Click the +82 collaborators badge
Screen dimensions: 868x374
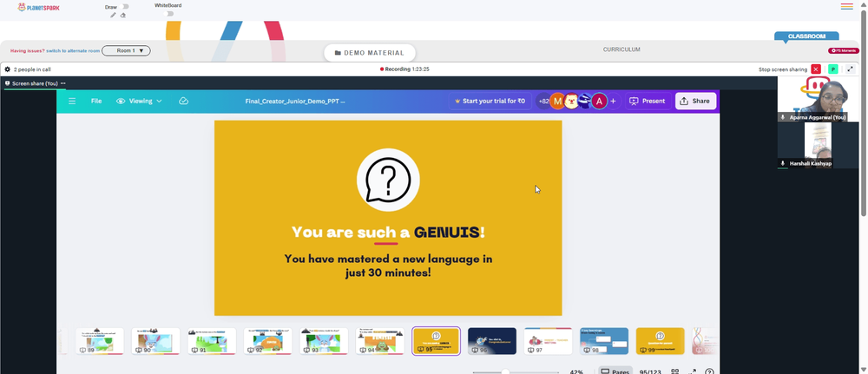coord(543,102)
